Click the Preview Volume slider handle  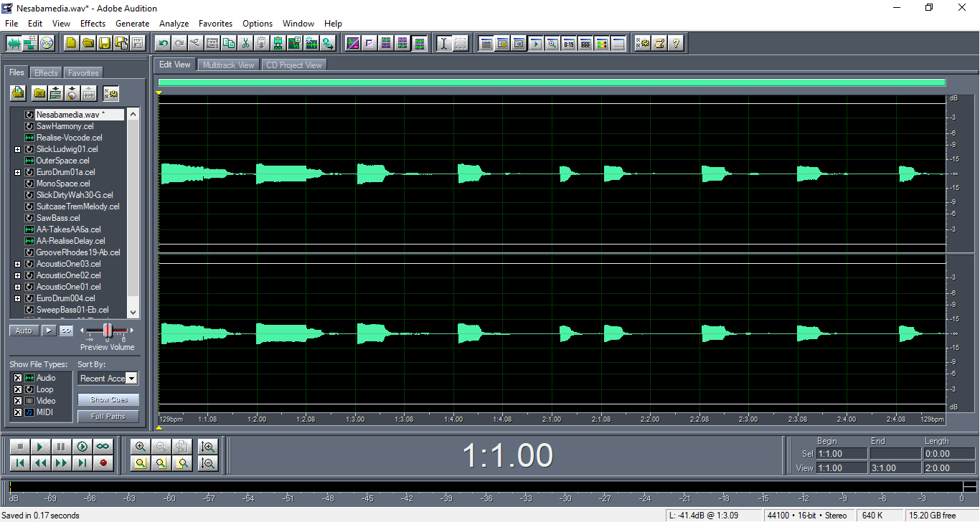108,330
